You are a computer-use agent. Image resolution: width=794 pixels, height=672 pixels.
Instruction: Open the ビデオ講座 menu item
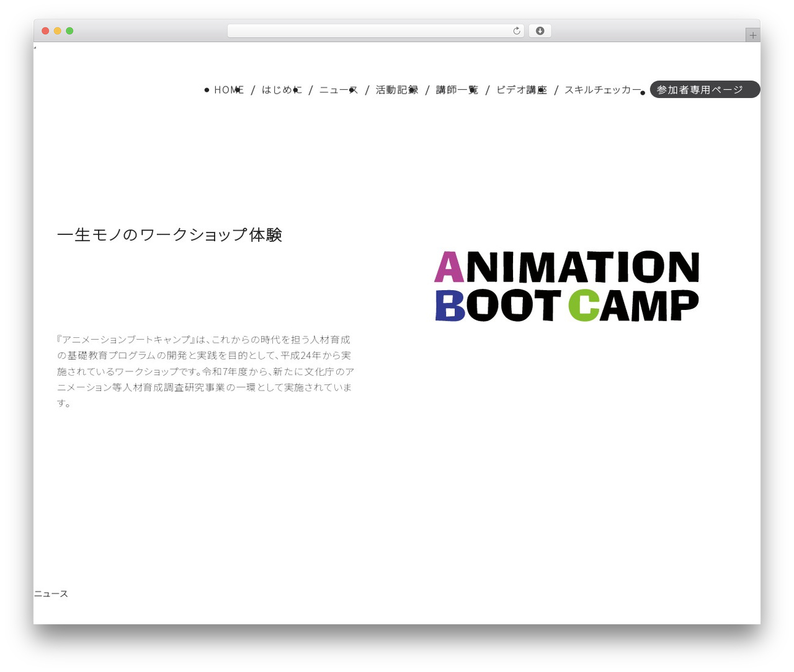pos(522,90)
